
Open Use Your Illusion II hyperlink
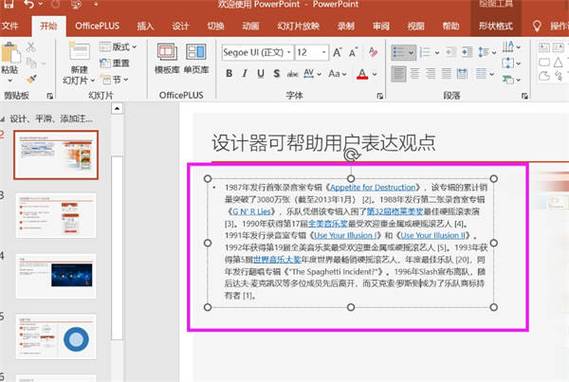pyautogui.click(x=433, y=235)
